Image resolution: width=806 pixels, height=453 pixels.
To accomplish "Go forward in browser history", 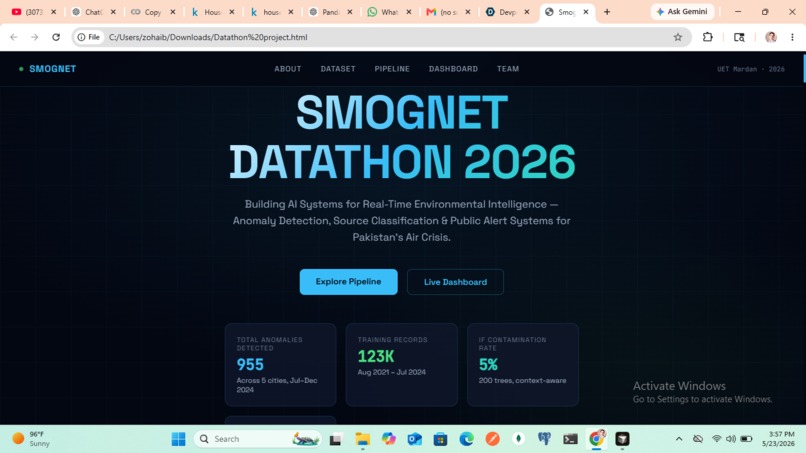I will (x=34, y=37).
